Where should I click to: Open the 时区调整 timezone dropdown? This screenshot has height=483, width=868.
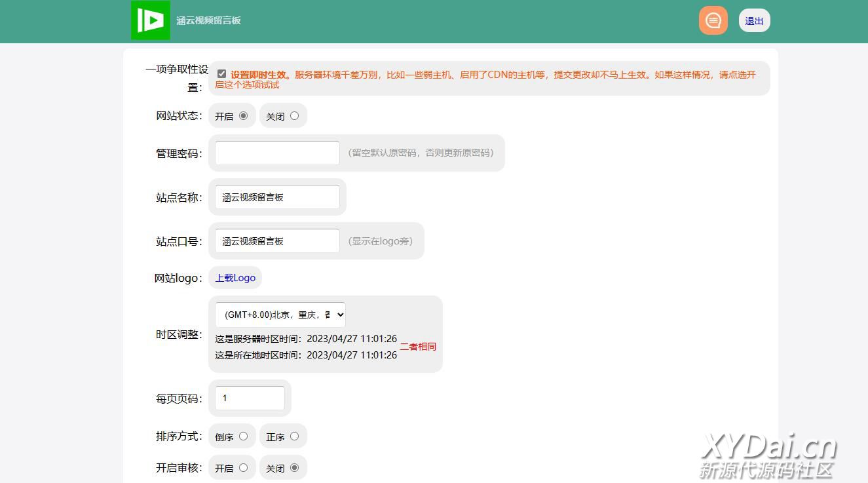[x=280, y=315]
